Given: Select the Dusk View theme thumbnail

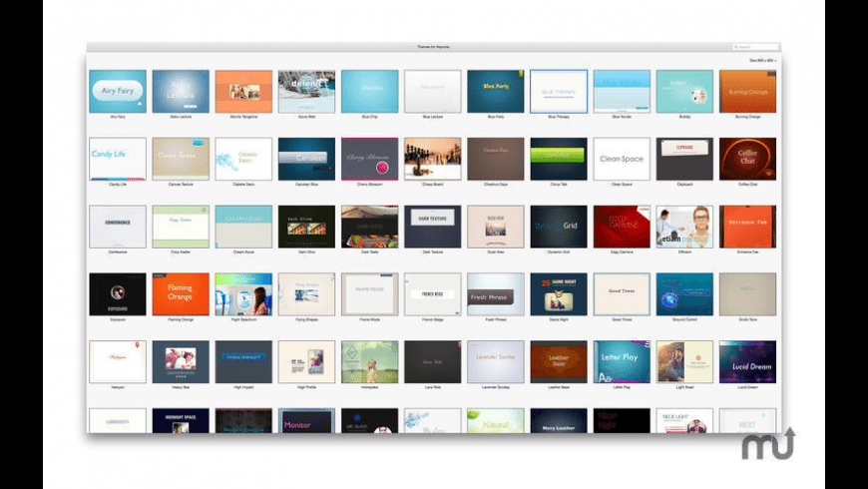Looking at the screenshot, I should [496, 227].
